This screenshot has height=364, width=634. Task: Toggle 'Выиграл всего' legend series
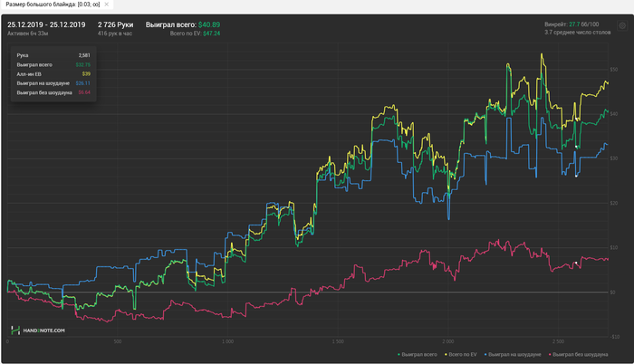point(418,354)
